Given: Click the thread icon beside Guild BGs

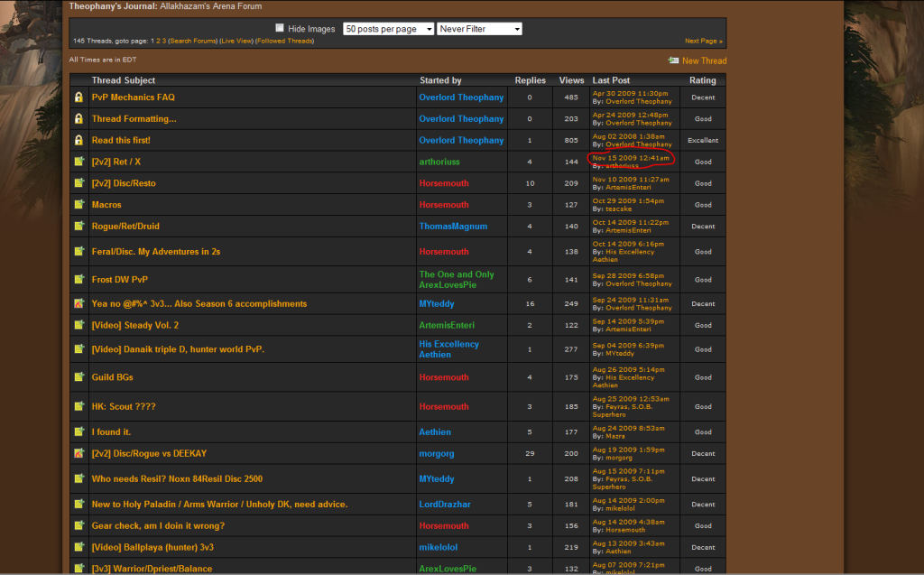Looking at the screenshot, I should pyautogui.click(x=79, y=377).
